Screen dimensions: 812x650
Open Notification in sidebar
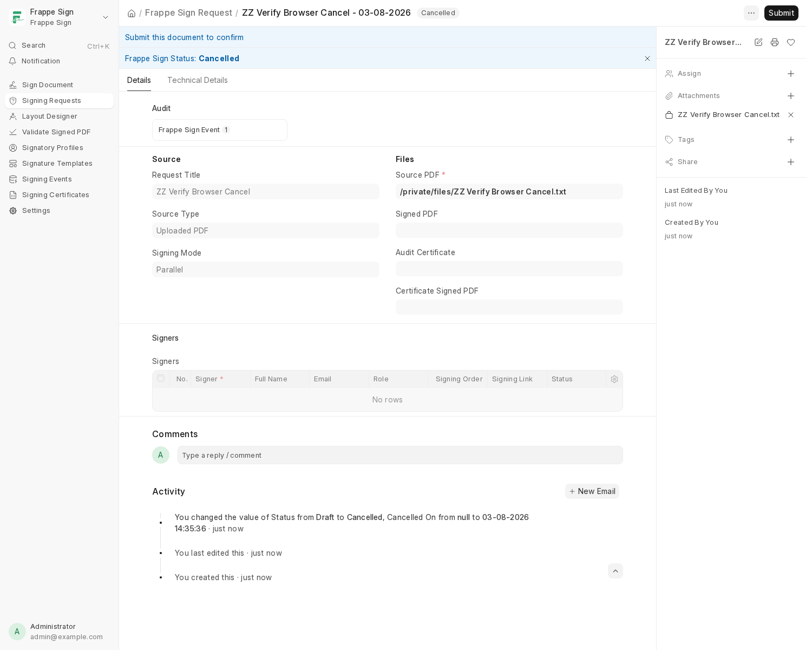pos(59,61)
